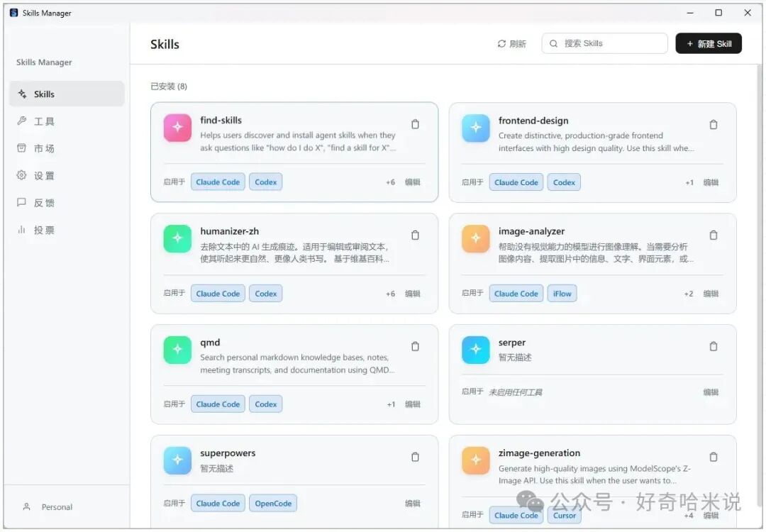Image resolution: width=766 pixels, height=532 pixels.
Task: Click 编辑 on the find-skills card
Action: (412, 182)
